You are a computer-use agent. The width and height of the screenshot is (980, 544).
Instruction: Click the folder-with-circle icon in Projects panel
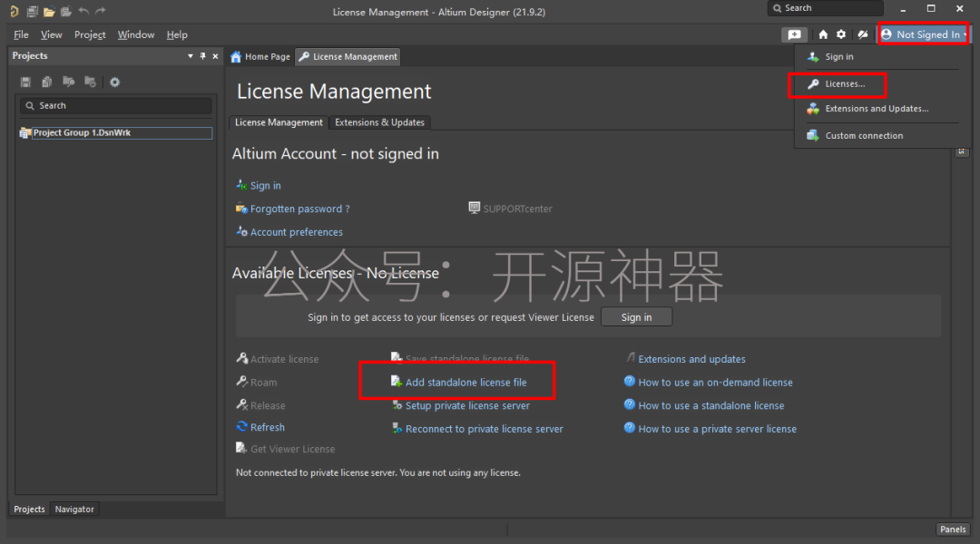(91, 82)
